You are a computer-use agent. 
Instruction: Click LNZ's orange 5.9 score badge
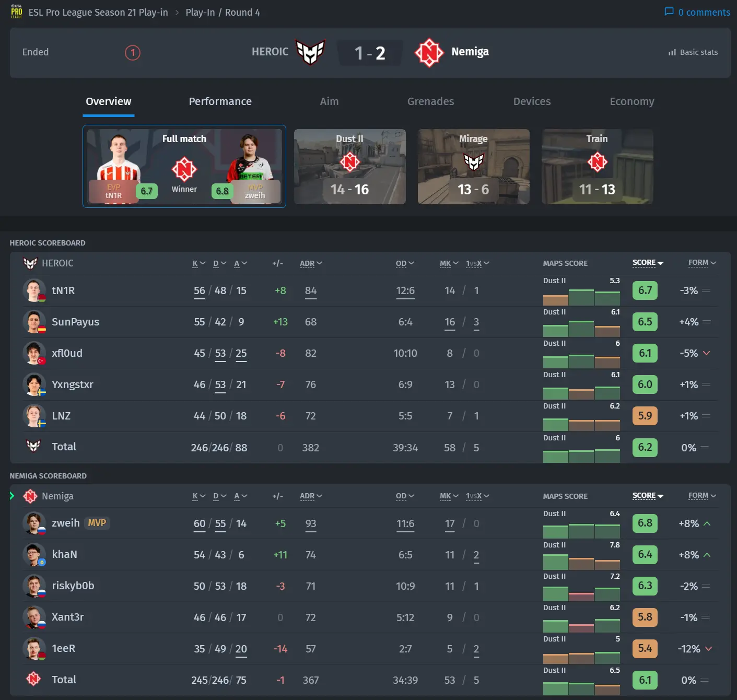(645, 416)
